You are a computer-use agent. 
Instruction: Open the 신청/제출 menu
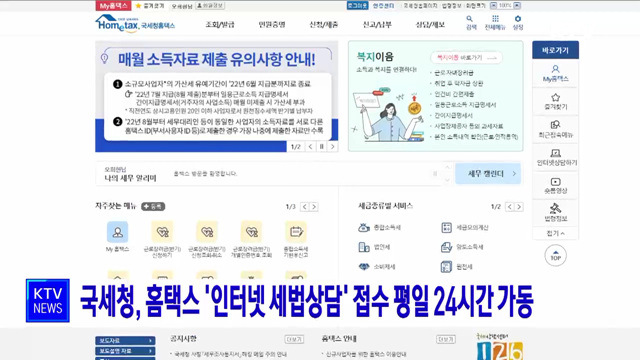coord(324,24)
